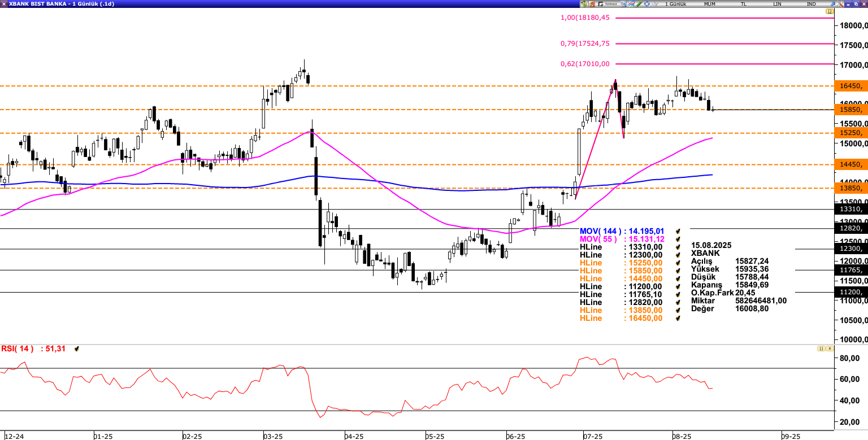Click yellow badge icon in RSI panel corner
This screenshot has height=440, width=868.
pyautogui.click(x=821, y=348)
